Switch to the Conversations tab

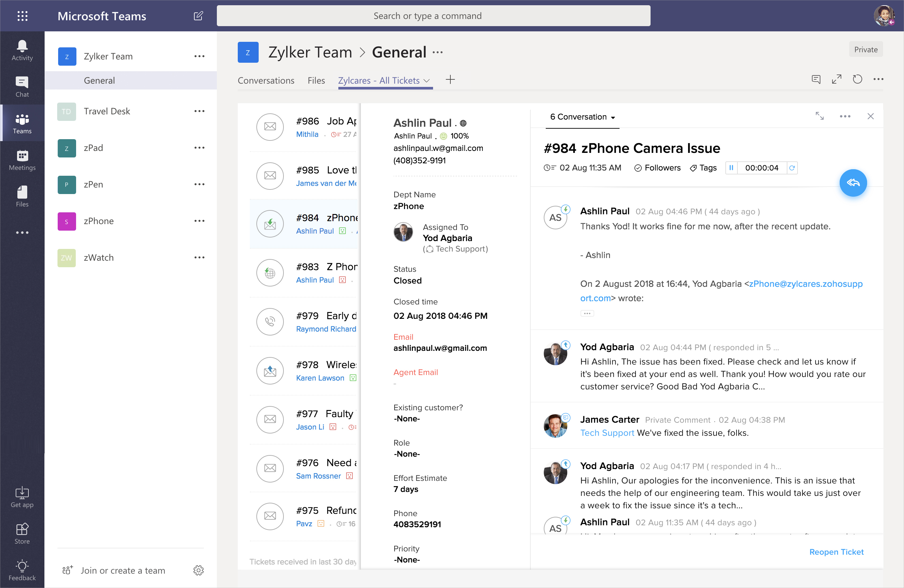[x=266, y=81]
